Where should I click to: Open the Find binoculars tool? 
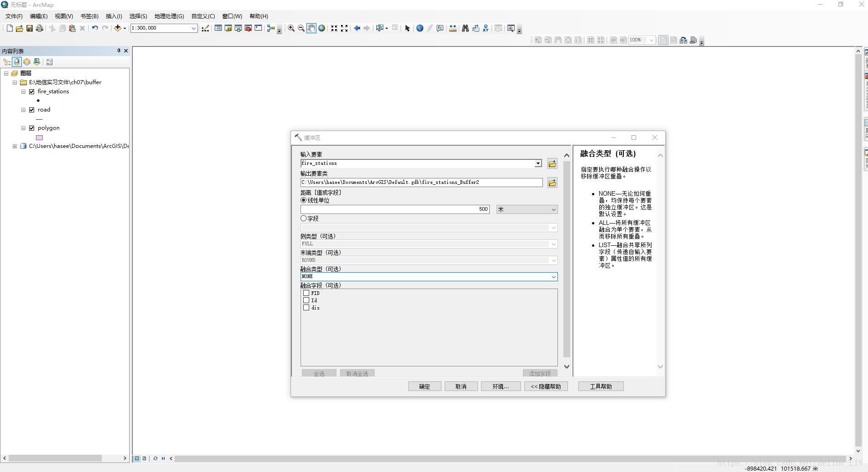465,28
